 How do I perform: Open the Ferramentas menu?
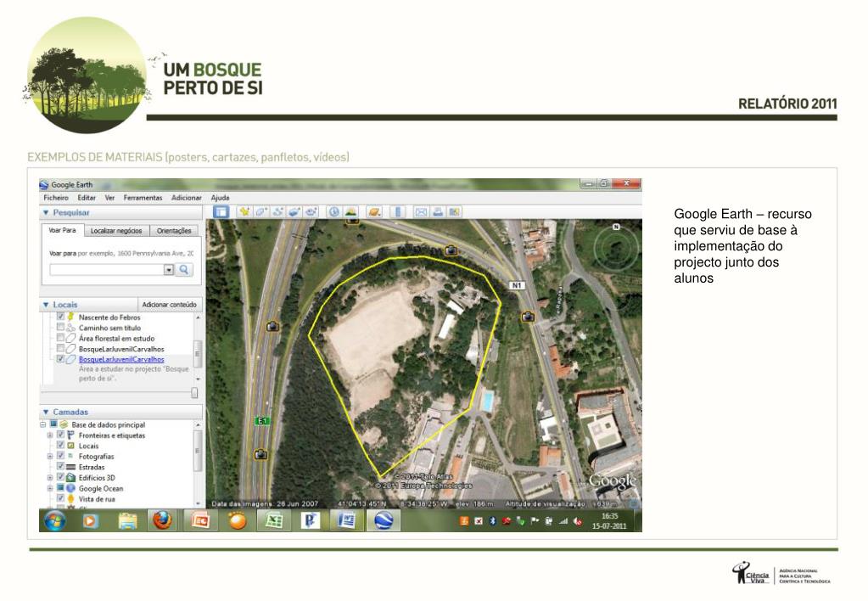click(143, 197)
